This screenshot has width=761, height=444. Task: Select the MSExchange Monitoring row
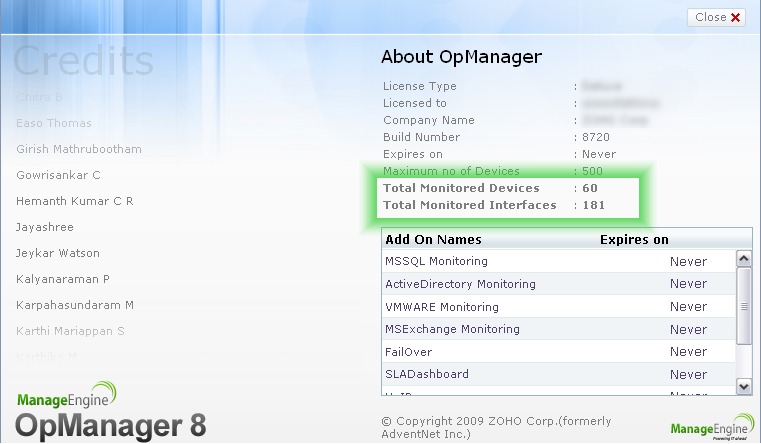click(x=558, y=329)
